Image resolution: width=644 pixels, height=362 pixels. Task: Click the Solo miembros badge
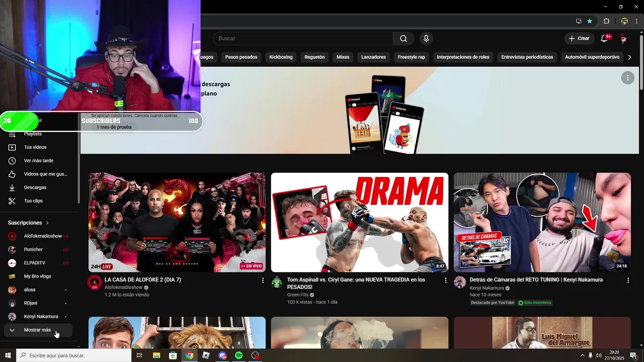pyautogui.click(x=535, y=303)
